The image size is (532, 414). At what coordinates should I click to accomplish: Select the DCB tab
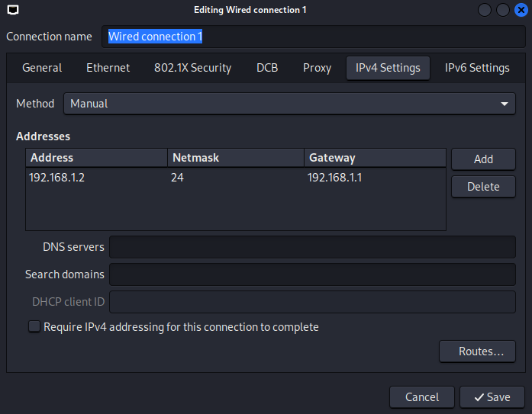point(267,68)
